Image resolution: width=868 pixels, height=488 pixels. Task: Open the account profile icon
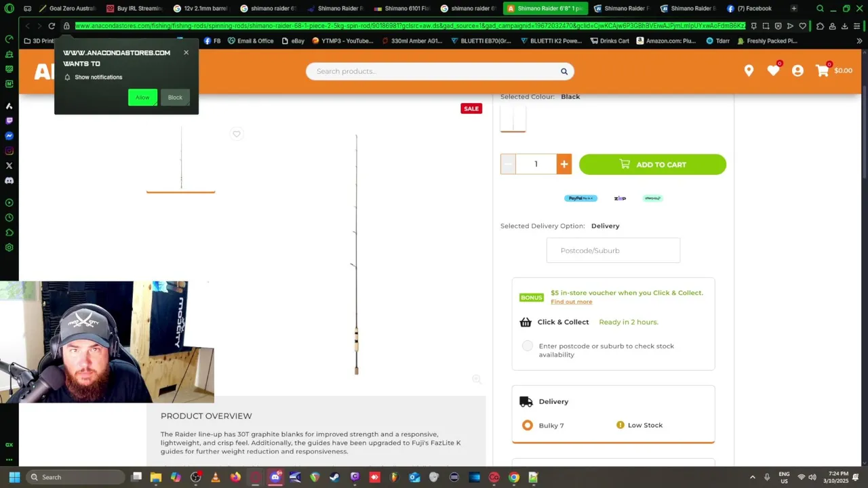pyautogui.click(x=797, y=70)
